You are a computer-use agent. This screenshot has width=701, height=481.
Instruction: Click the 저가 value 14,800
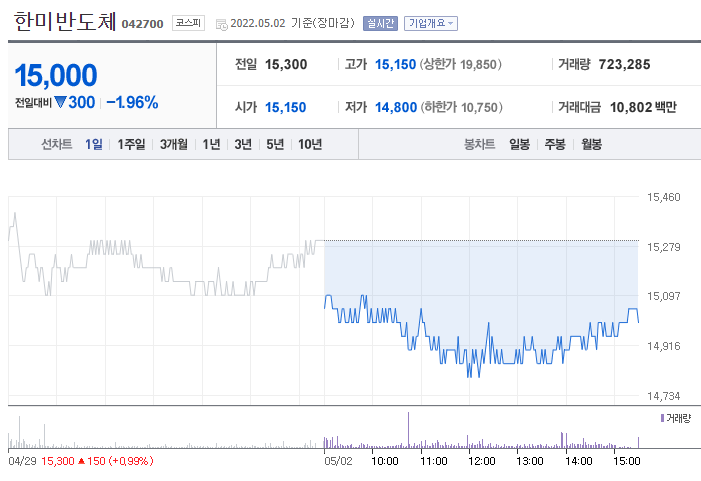click(396, 107)
